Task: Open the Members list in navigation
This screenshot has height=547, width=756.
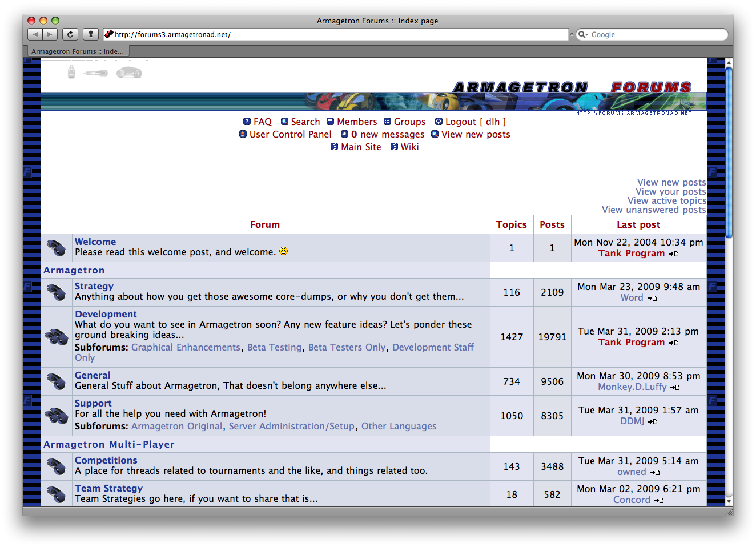Action: coord(356,122)
